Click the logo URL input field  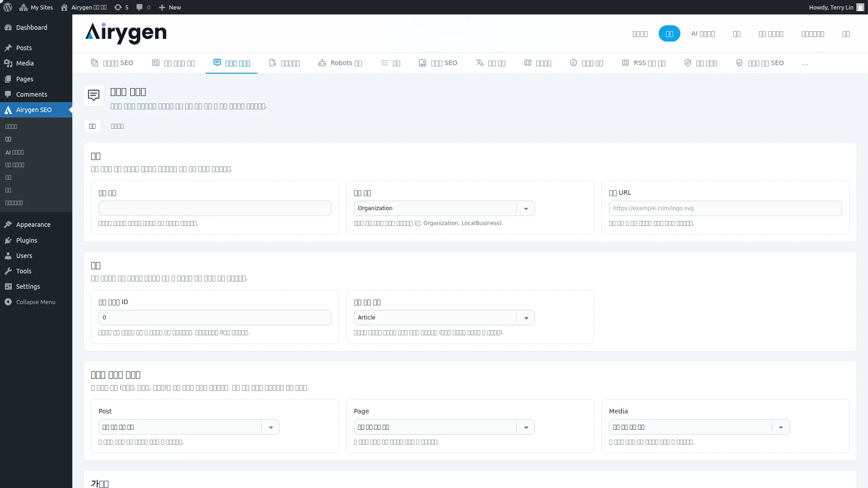click(x=725, y=208)
